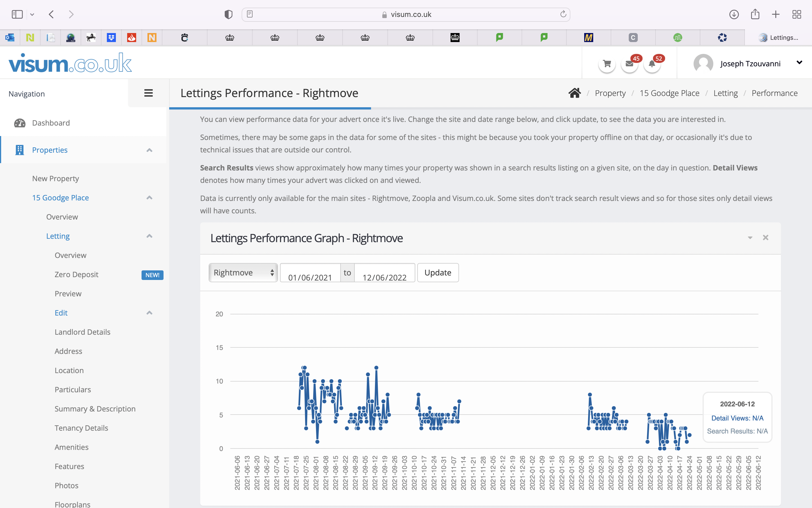812x508 pixels.
Task: Open the green N pinned tab
Action: pyautogui.click(x=30, y=37)
